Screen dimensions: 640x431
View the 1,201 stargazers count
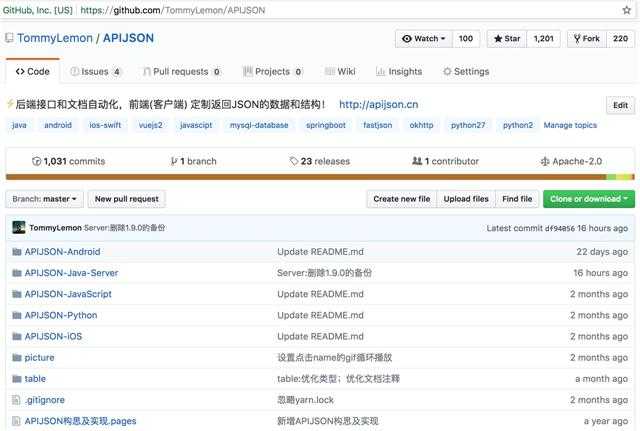(x=543, y=38)
